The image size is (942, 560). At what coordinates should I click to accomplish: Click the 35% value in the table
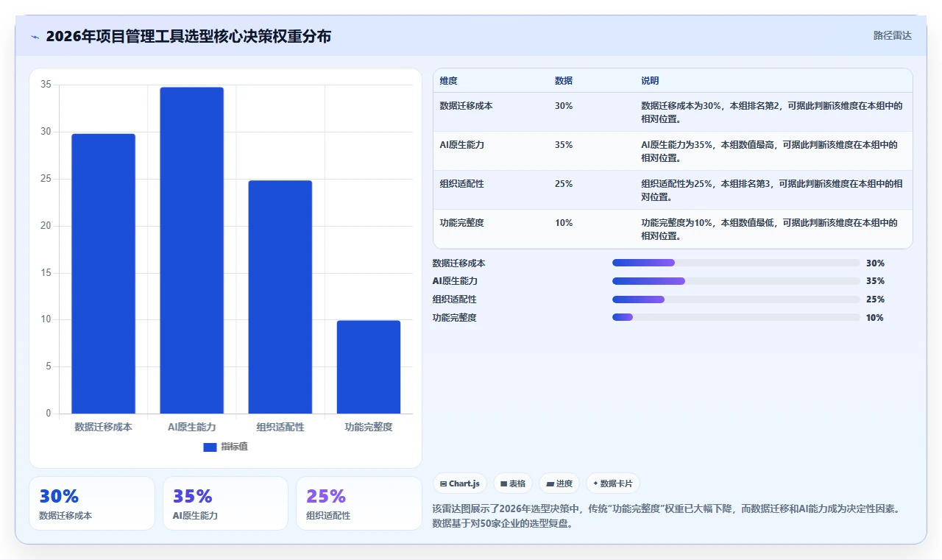pos(564,145)
